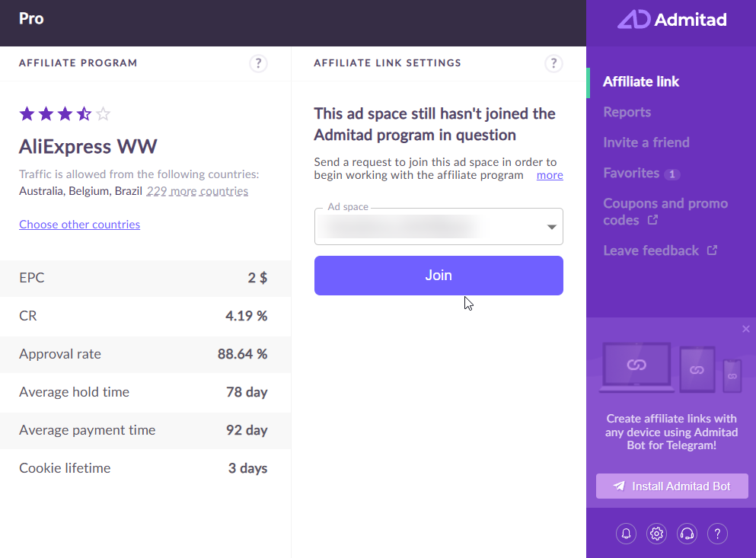Open the Reports section
The height and width of the screenshot is (558, 756).
(627, 112)
